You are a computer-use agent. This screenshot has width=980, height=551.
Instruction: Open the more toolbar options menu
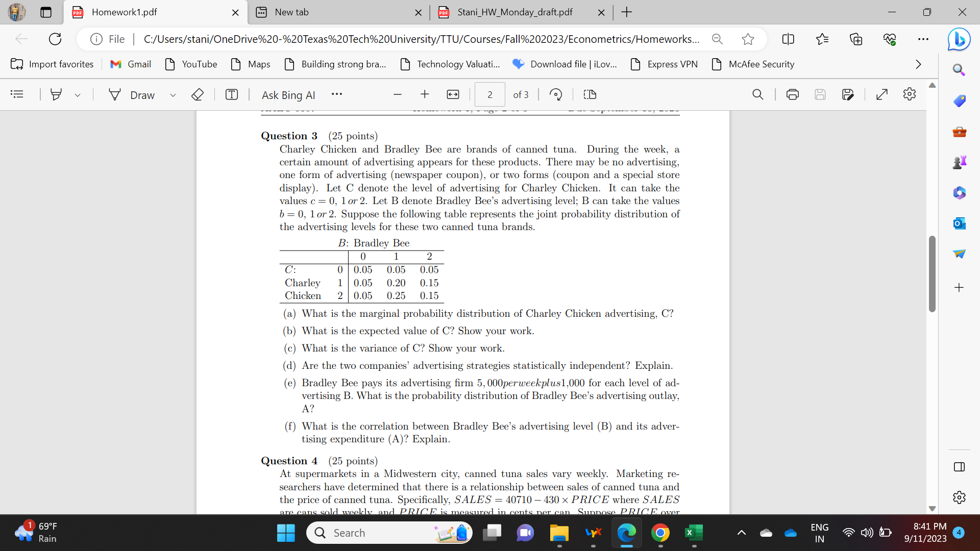coord(336,94)
